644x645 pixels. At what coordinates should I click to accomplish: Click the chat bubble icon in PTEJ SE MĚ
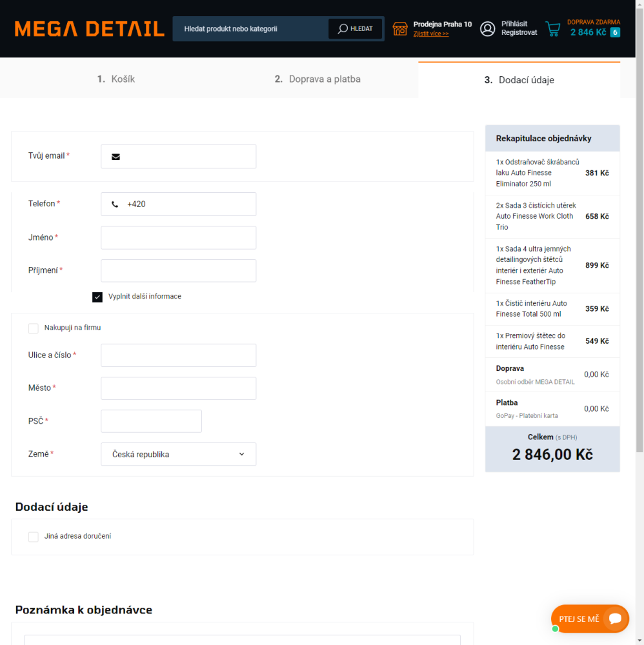pyautogui.click(x=615, y=619)
